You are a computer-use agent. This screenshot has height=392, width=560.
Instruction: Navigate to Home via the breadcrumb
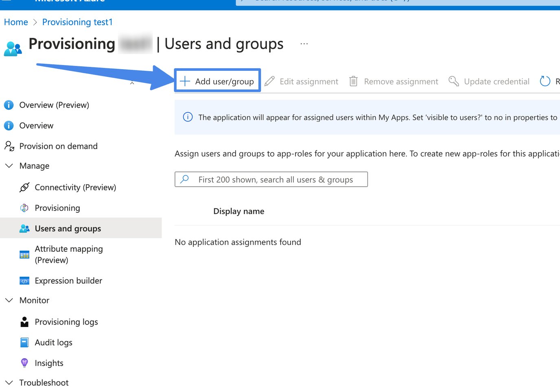[16, 22]
